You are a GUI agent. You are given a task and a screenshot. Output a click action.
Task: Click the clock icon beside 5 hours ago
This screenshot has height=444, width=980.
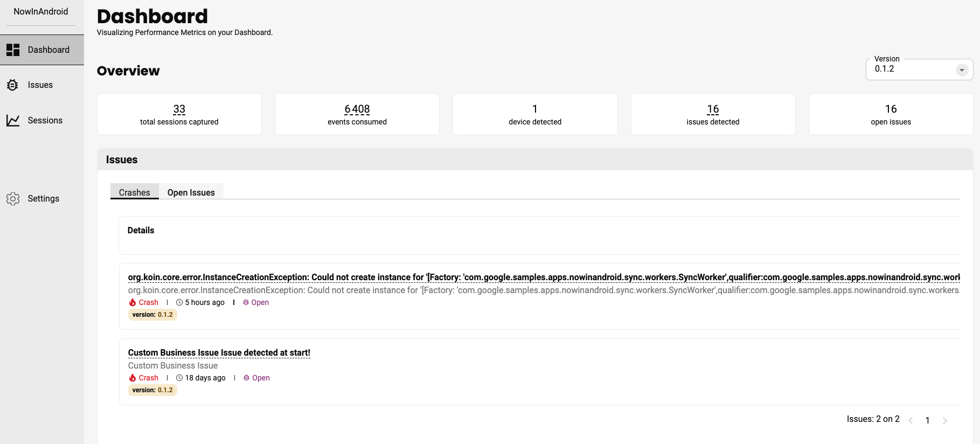click(179, 303)
